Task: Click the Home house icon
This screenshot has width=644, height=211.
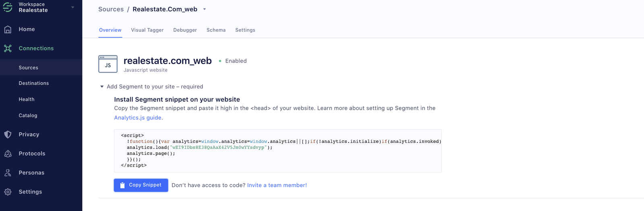Action: tap(8, 29)
